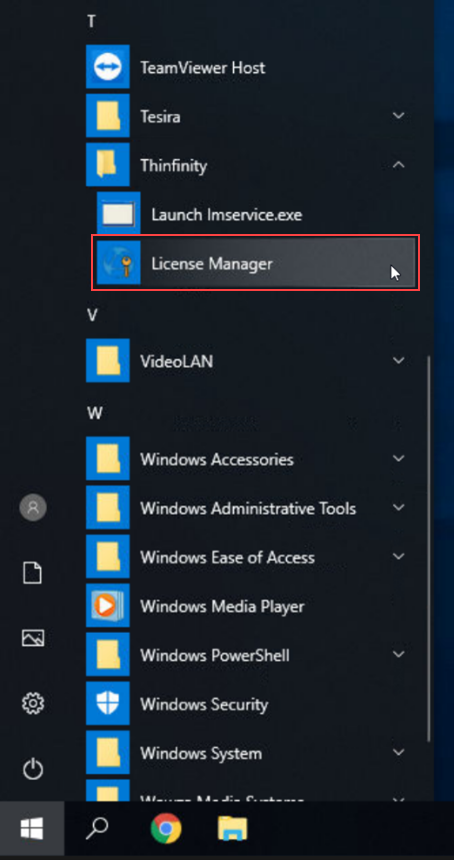Click the app list scrollbar thumb

(429, 548)
